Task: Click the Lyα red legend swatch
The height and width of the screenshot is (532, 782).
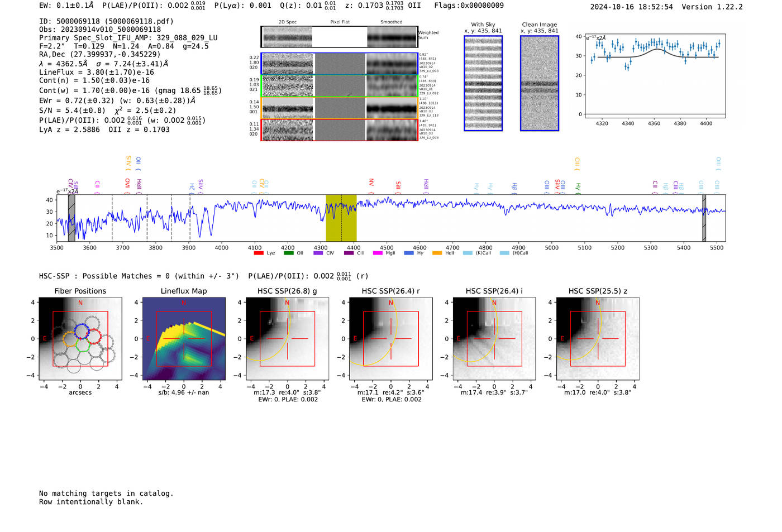Action: pos(259,253)
